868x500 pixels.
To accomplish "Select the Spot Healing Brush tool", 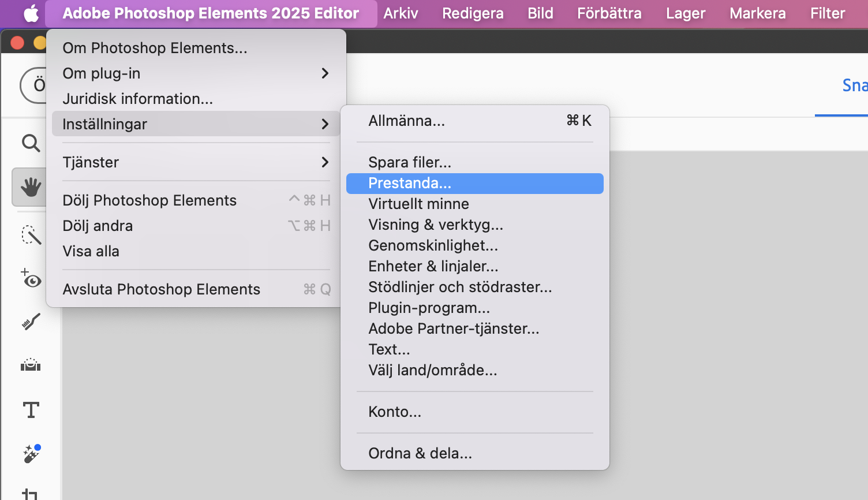I will tap(31, 454).
